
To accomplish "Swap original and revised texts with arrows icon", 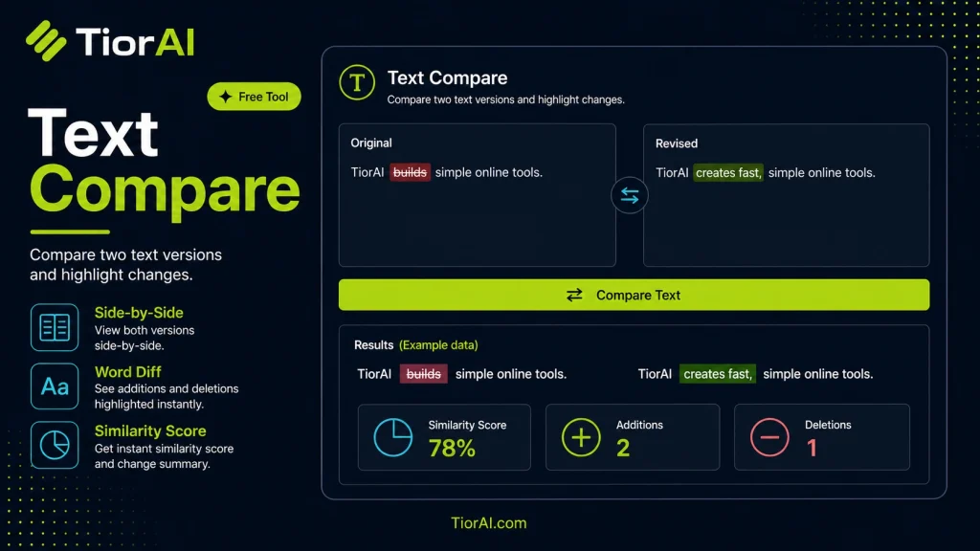I will coord(630,195).
